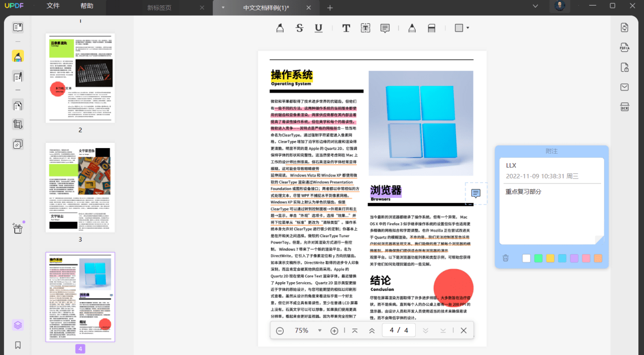
Task: Switch to 中文文档样例(1)* tab
Action: click(x=266, y=8)
